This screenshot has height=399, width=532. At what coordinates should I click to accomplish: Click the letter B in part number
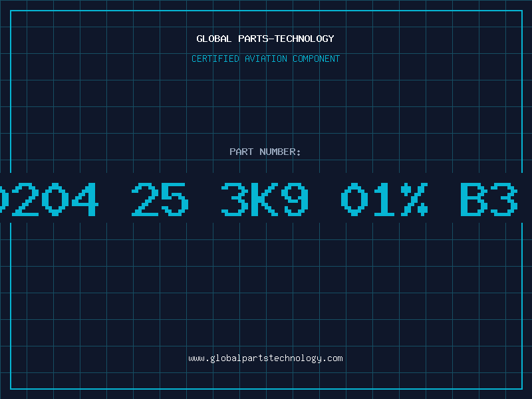click(x=474, y=199)
